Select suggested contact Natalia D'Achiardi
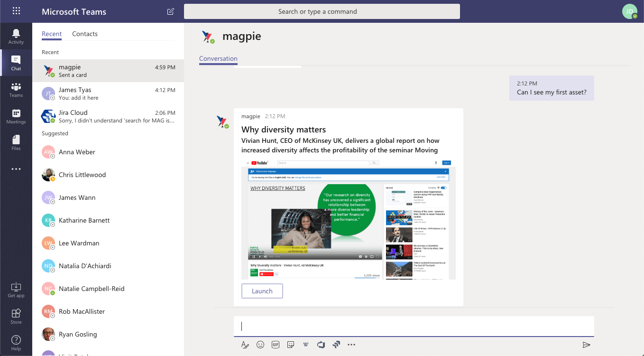This screenshot has height=356, width=644. (x=108, y=266)
